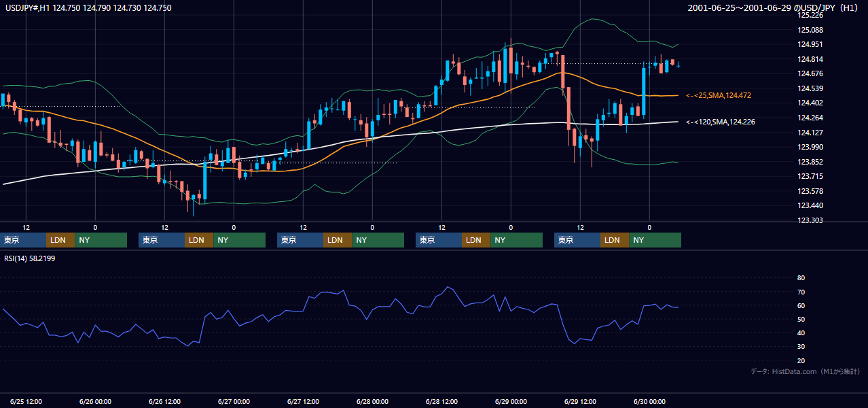
Task: Click the 6/25 12:00 date label
Action: 26,401
